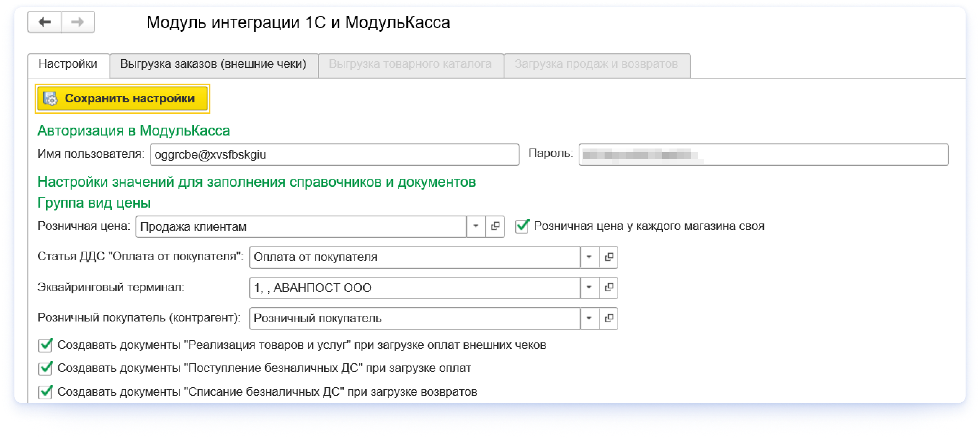Image resolution: width=980 pixels, height=439 pixels.
Task: Click Настройки значений для заполнения справочников heading
Action: point(257,182)
